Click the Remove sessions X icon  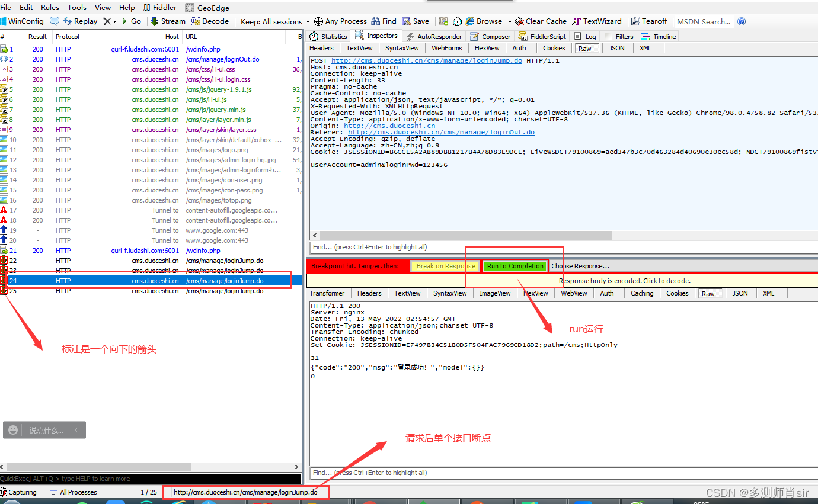[x=107, y=21]
